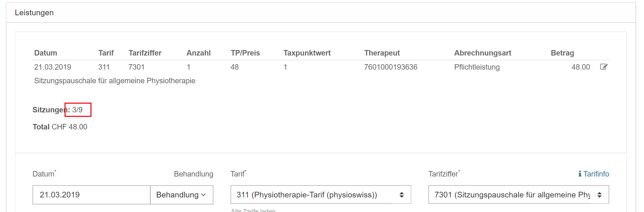Click the Abrechnungsart column header

483,53
